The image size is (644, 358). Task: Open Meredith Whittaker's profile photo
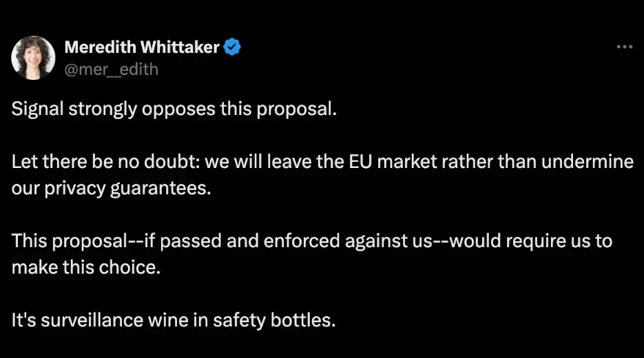(x=33, y=58)
